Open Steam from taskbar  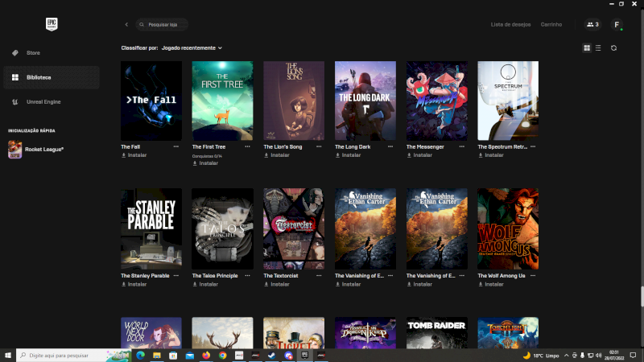click(272, 356)
